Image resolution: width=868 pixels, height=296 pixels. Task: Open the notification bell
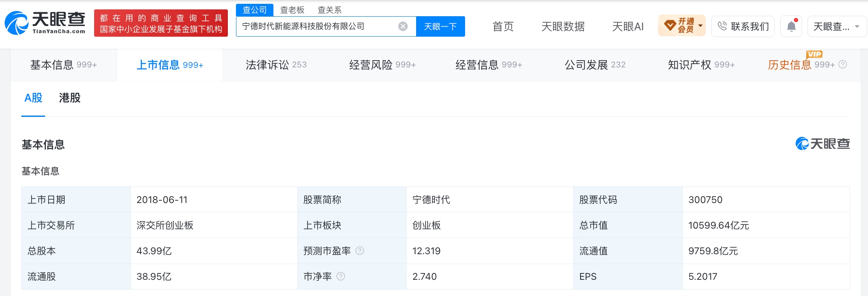[x=791, y=26]
